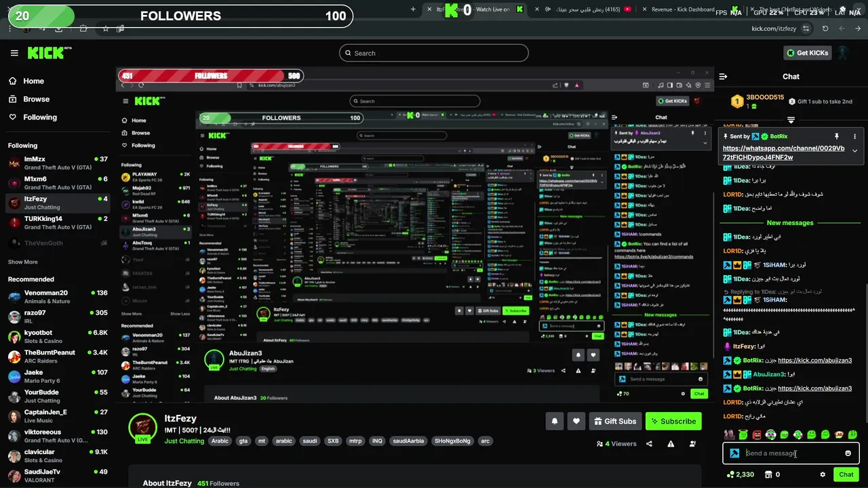868x488 pixels.
Task: Click the SHoNgxBoNg tag
Action: 452,441
